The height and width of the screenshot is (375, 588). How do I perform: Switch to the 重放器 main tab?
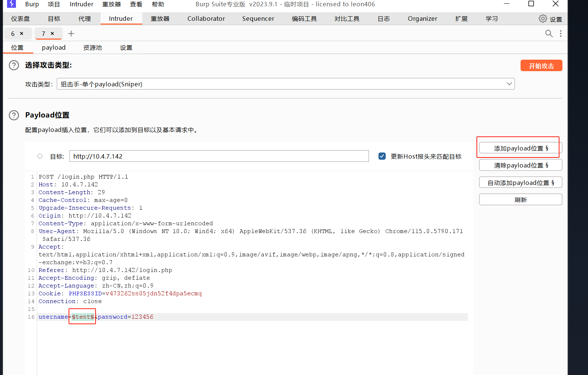tap(160, 19)
